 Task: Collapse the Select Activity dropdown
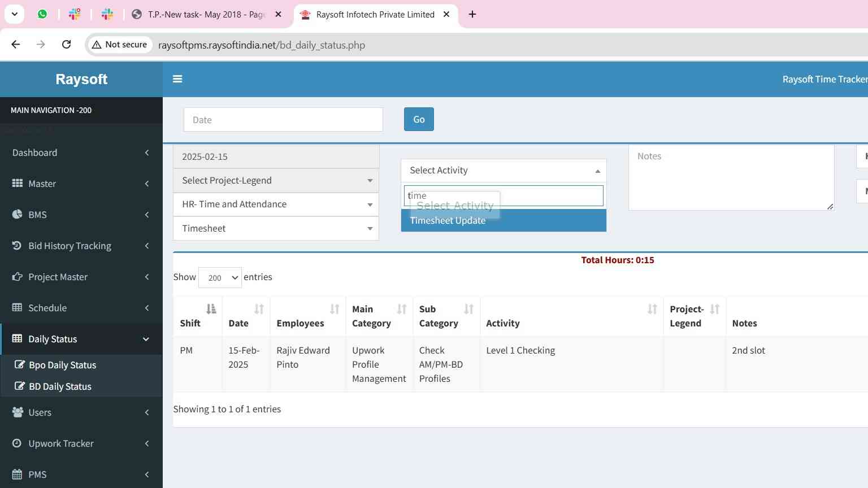(504, 171)
